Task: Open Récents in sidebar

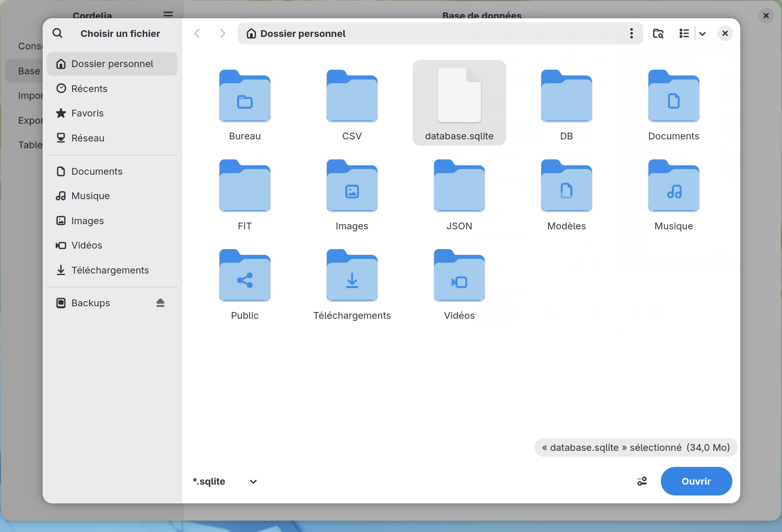Action: (x=112, y=88)
